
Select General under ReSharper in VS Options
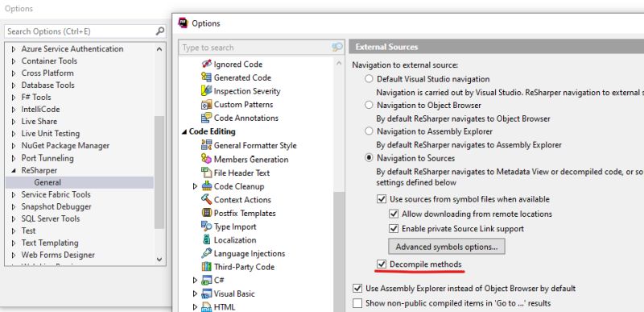tap(47, 182)
